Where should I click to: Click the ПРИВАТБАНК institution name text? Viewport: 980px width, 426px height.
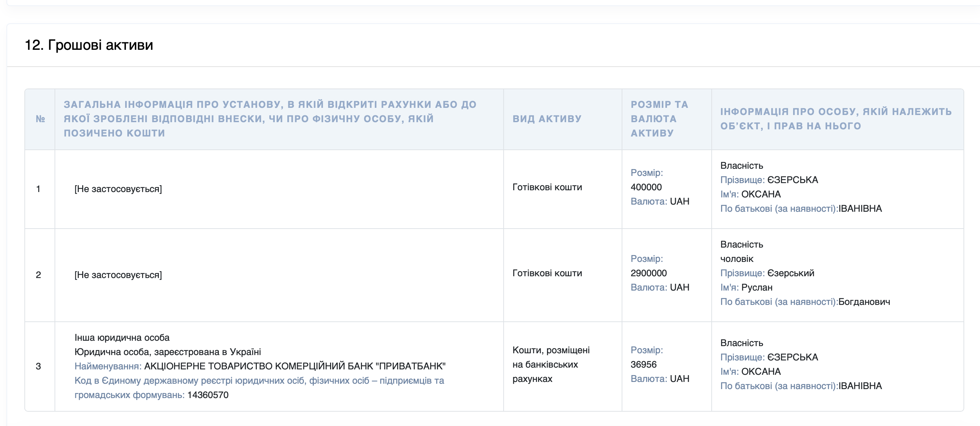pyautogui.click(x=295, y=366)
